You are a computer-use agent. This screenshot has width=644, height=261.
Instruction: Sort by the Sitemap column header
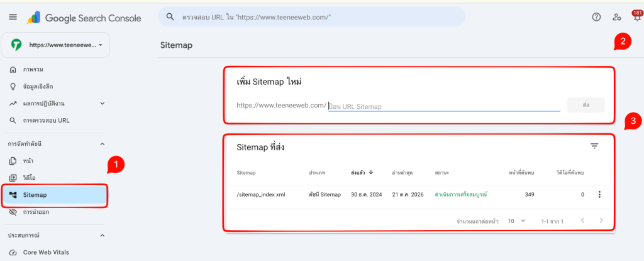coord(246,172)
